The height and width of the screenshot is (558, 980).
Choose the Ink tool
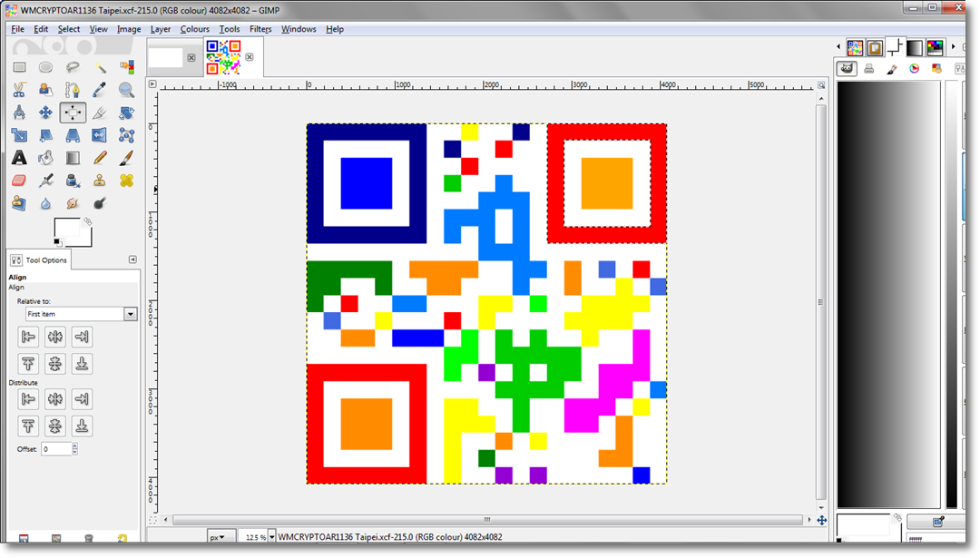[x=73, y=181]
